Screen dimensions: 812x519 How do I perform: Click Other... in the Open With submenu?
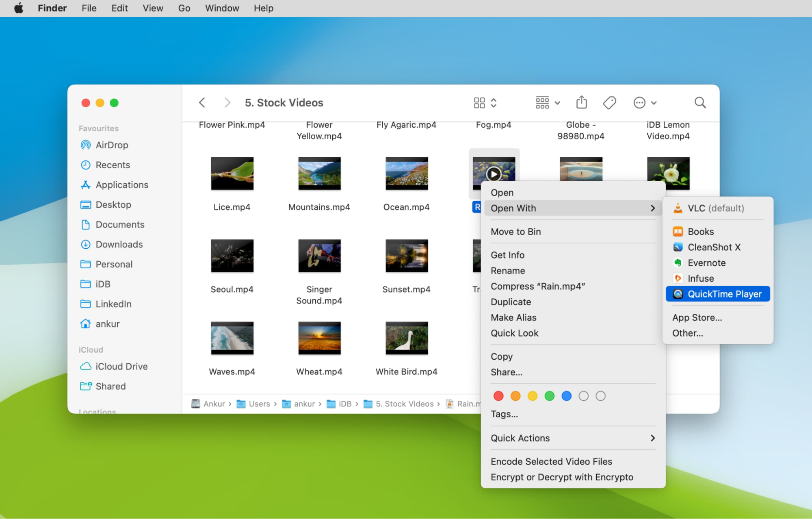tap(687, 333)
